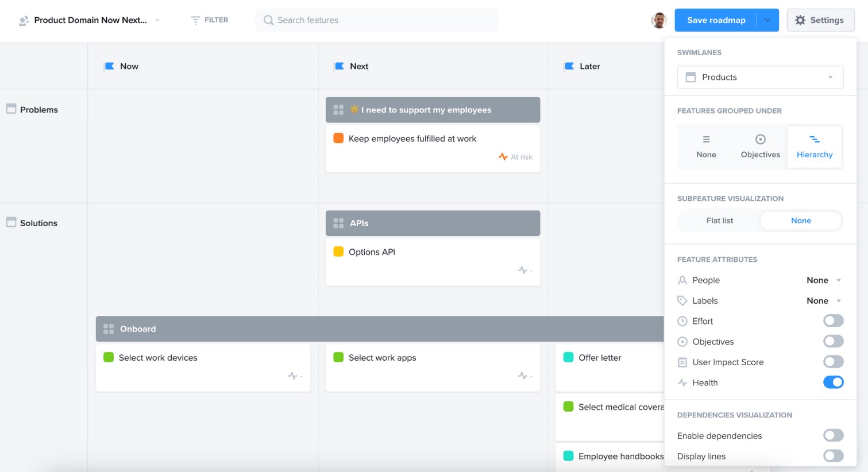868x472 pixels.
Task: Click health pulse icon on Select work apps
Action: tap(522, 376)
